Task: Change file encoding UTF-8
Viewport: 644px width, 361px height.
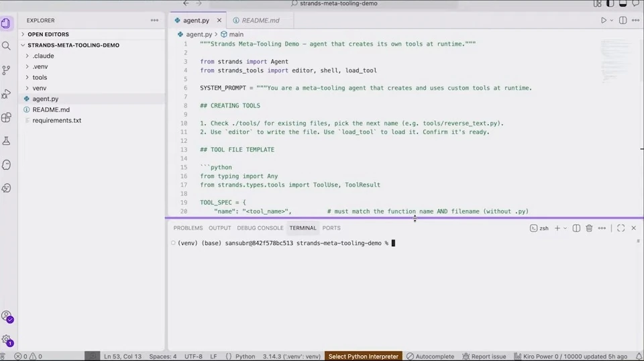Action: 193,356
